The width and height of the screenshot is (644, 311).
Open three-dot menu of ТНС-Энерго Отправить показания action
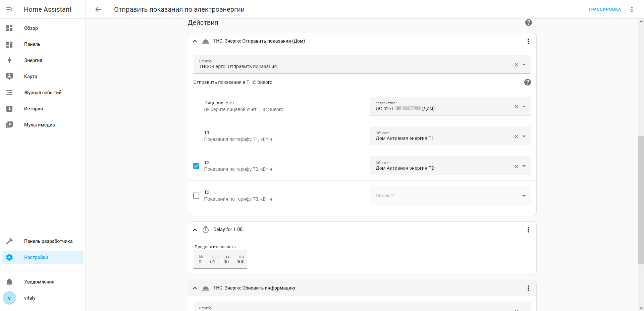(528, 41)
